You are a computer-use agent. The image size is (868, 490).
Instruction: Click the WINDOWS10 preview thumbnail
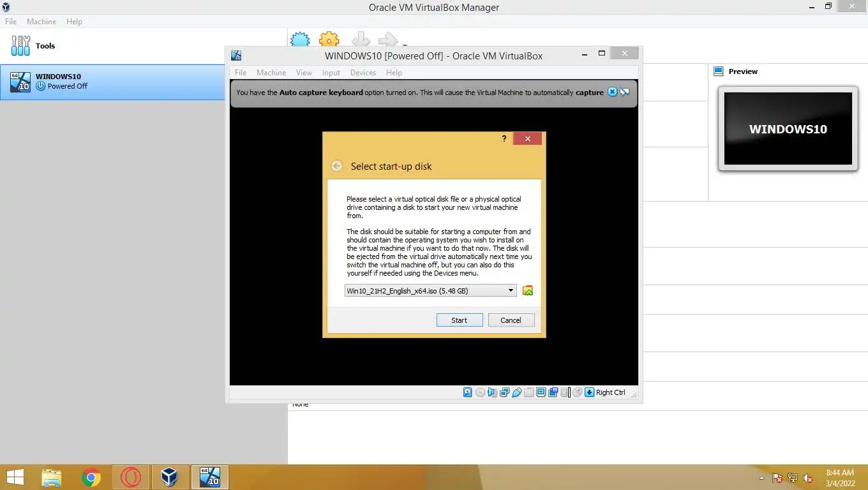click(x=788, y=129)
